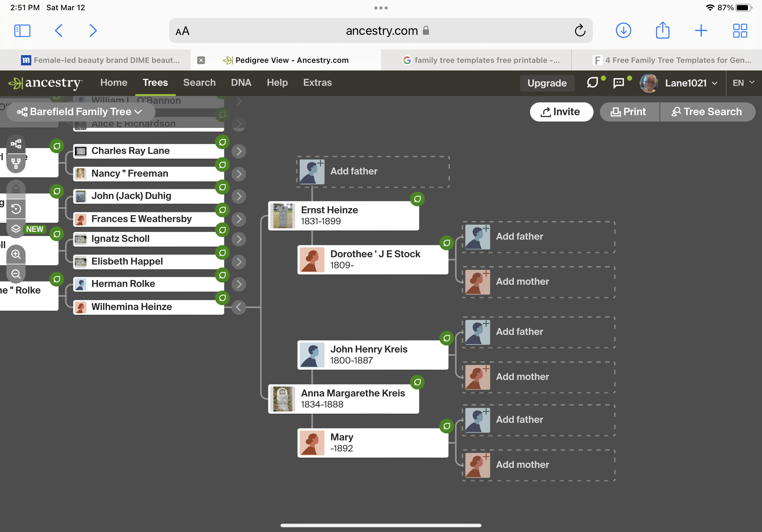Open the layers icon marked NEW

tap(16, 229)
